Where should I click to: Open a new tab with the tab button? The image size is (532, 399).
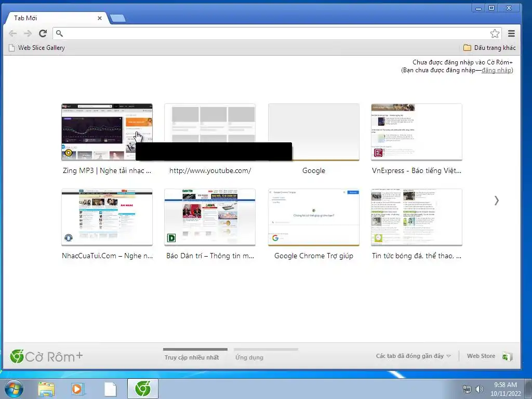click(x=118, y=18)
